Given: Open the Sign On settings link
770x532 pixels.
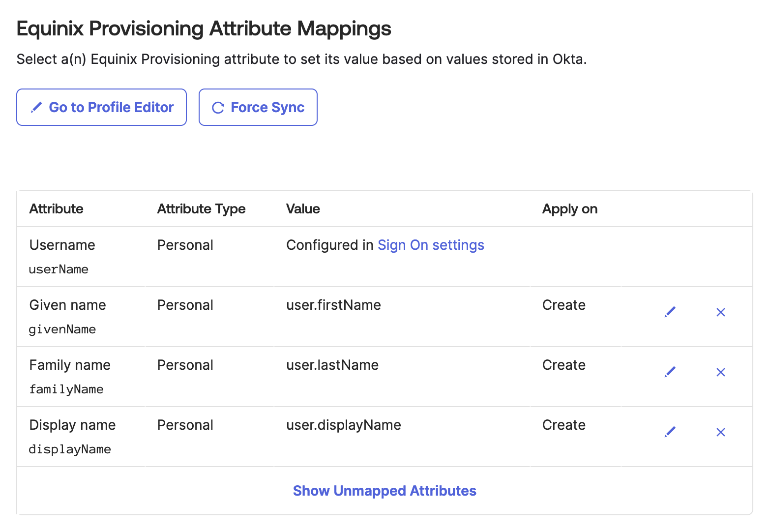Looking at the screenshot, I should (431, 245).
